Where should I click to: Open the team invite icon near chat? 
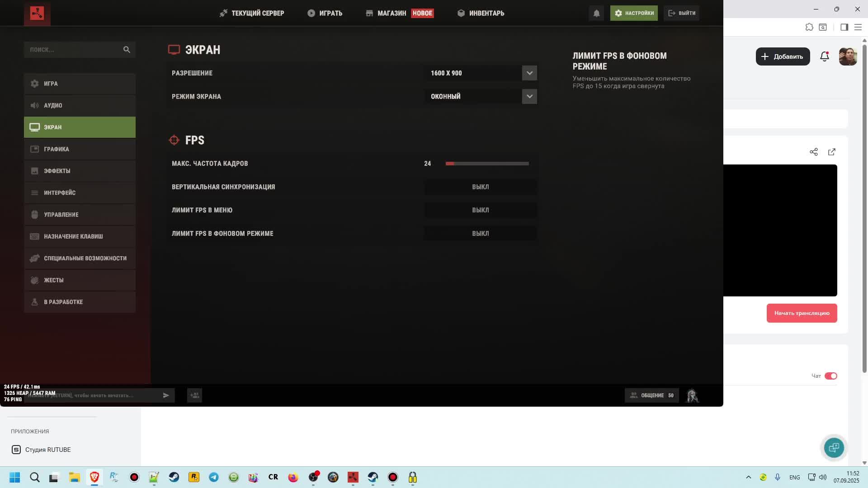[x=194, y=395]
